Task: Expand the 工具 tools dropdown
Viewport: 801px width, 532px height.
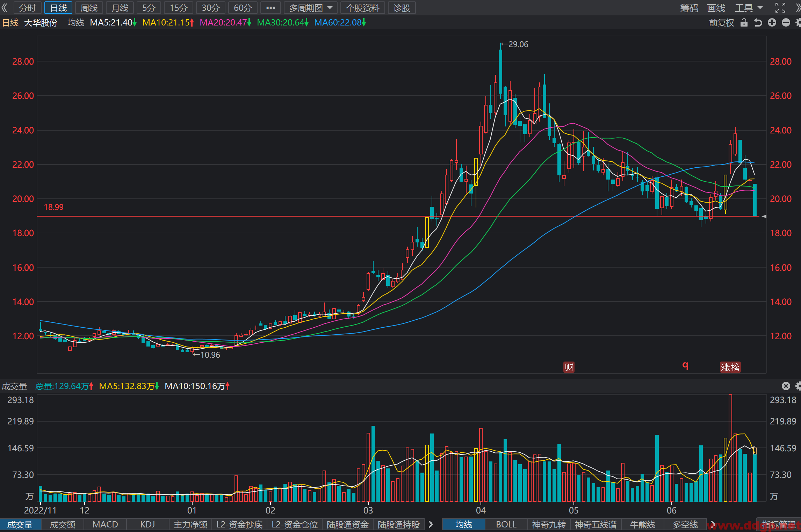Action: [749, 8]
